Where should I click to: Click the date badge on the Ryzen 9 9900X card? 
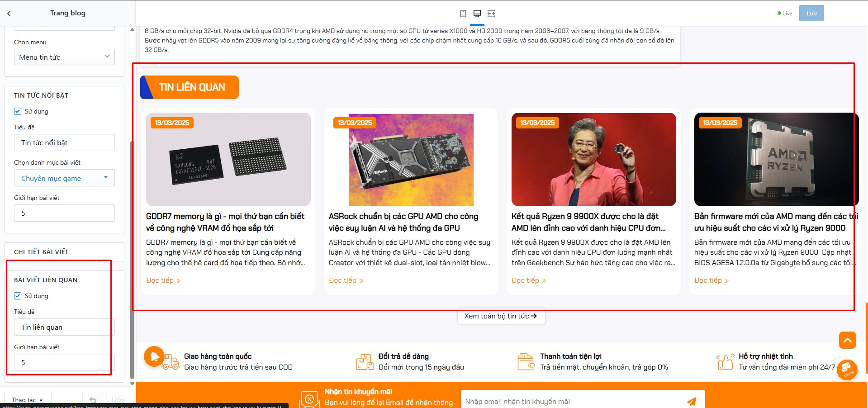click(x=538, y=123)
